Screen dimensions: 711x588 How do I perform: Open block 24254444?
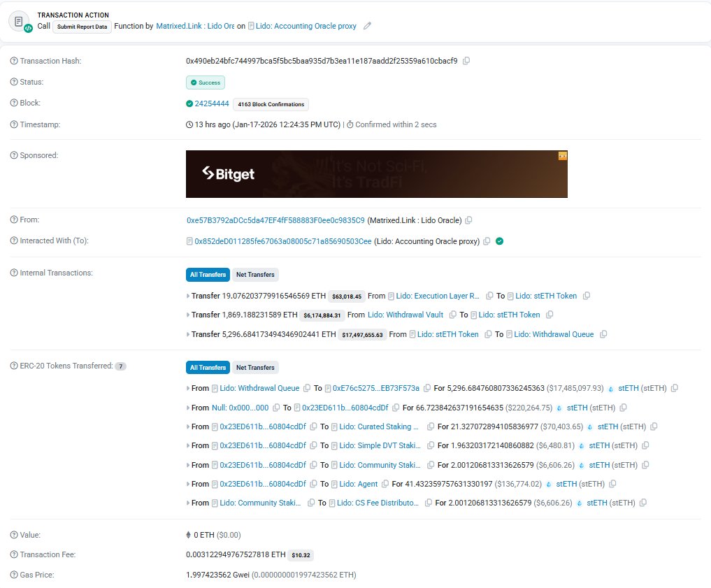click(x=212, y=103)
